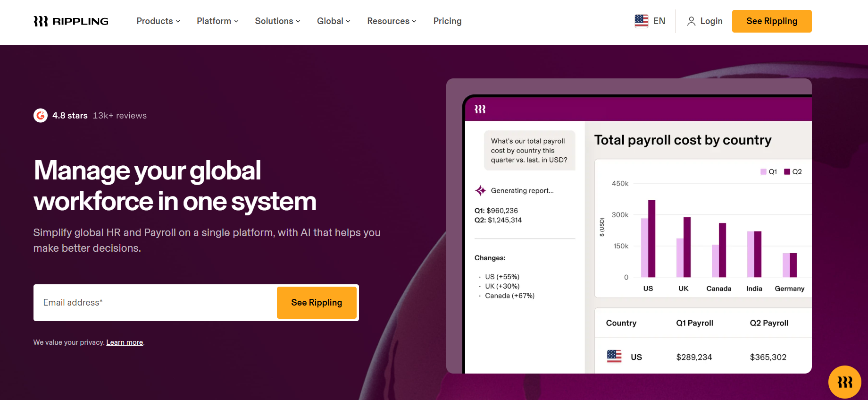Viewport: 868px width, 400px height.
Task: Click the Q2: $1,245,314 total text
Action: click(x=498, y=220)
